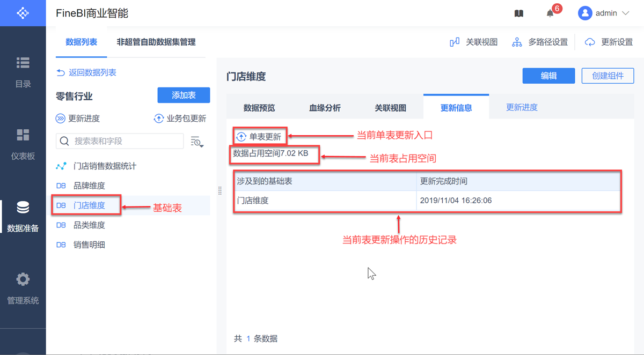Open the sort-by-time list dropdown icon
The height and width of the screenshot is (355, 644).
point(197,142)
